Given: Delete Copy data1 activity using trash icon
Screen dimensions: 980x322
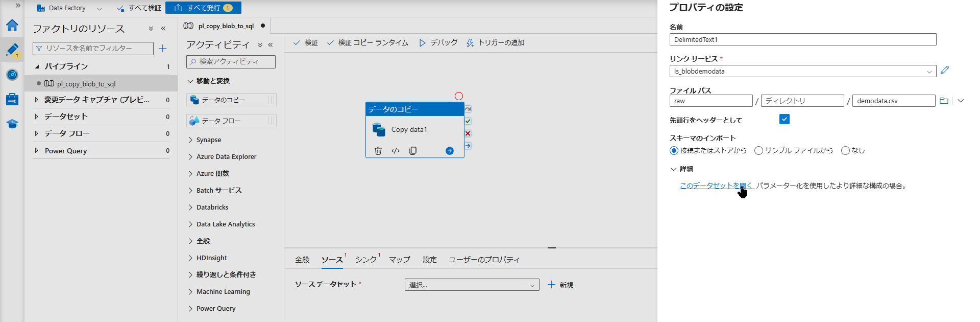Looking at the screenshot, I should [x=378, y=151].
